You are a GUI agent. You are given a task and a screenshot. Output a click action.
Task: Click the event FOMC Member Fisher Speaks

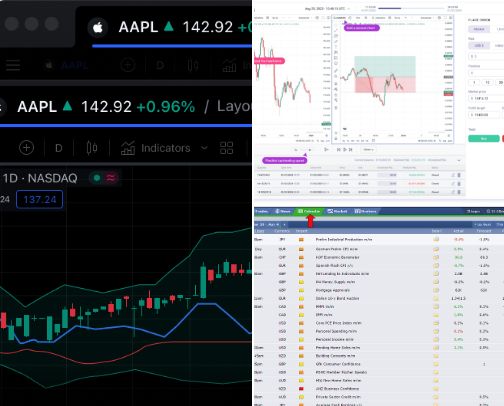click(341, 372)
